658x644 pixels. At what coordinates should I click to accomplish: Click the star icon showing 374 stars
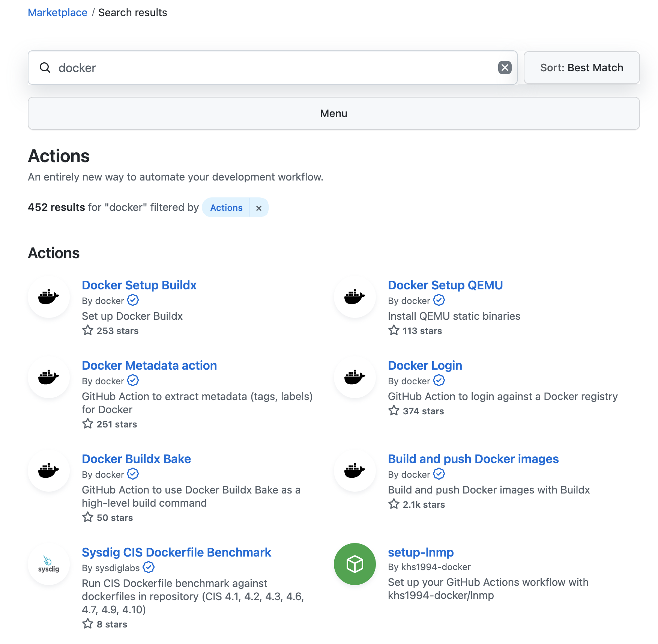tap(394, 411)
